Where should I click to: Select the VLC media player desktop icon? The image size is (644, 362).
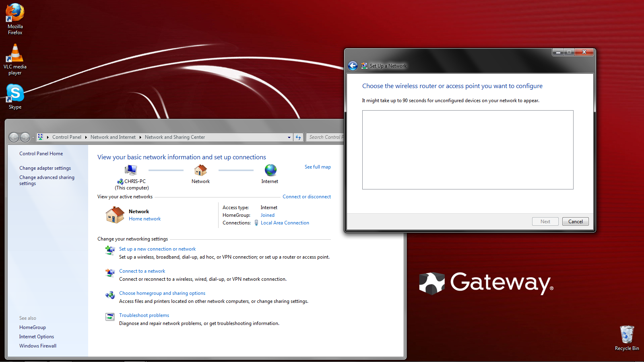click(15, 60)
